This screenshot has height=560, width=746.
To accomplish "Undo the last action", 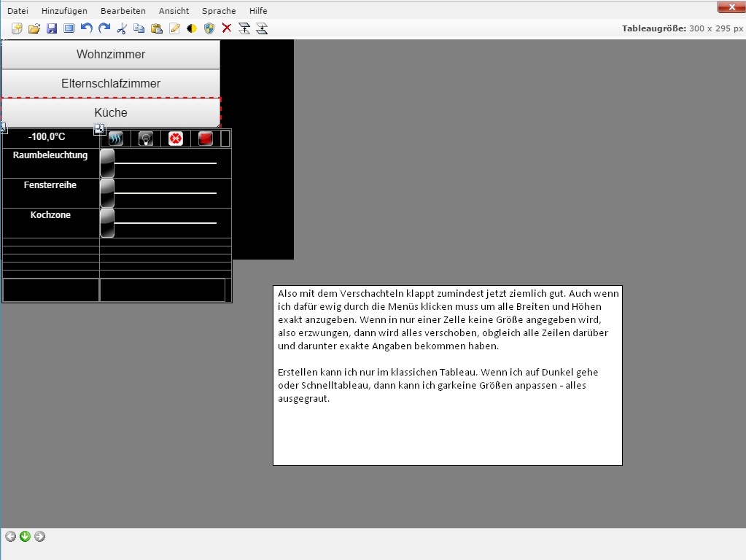I will [86, 28].
